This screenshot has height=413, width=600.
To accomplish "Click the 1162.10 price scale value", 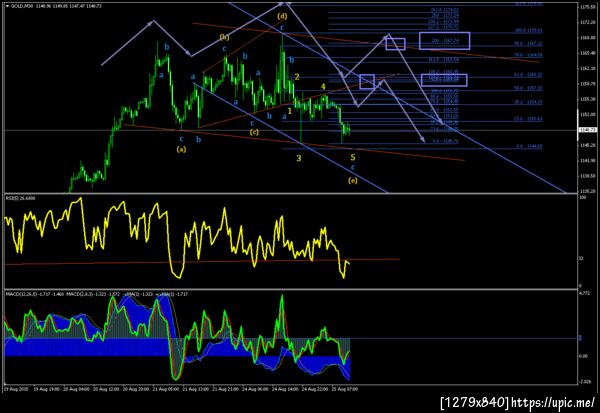I will 587,69.
